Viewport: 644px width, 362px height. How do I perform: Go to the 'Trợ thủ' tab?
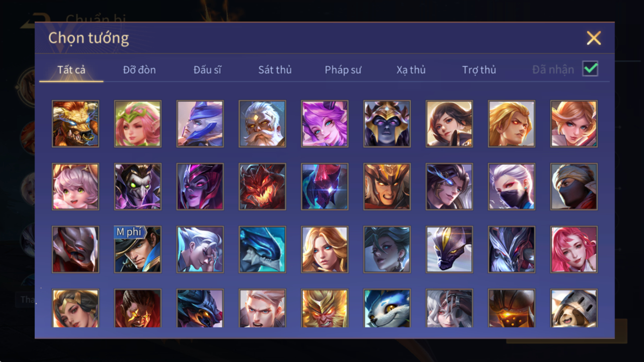[x=479, y=70]
